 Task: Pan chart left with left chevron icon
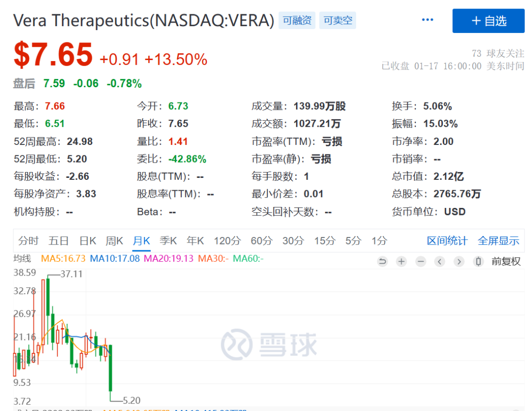coord(440,261)
